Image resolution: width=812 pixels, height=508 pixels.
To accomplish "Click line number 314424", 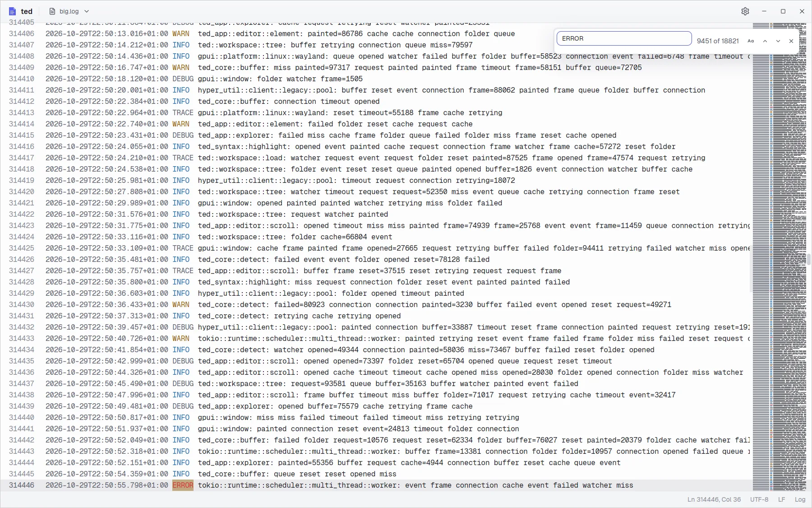I will 22,237.
